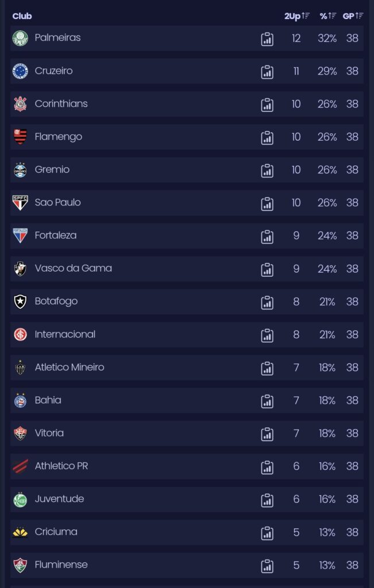Open the stats chart for Palmeiras
This screenshot has height=588, width=374.
[x=267, y=38]
